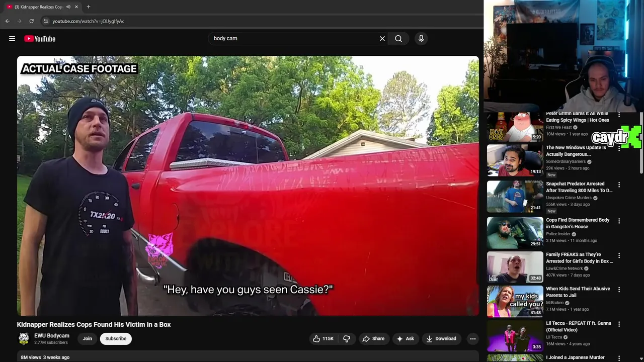The width and height of the screenshot is (644, 362).
Task: Open options menu for When Kids Send video
Action: pos(619,290)
